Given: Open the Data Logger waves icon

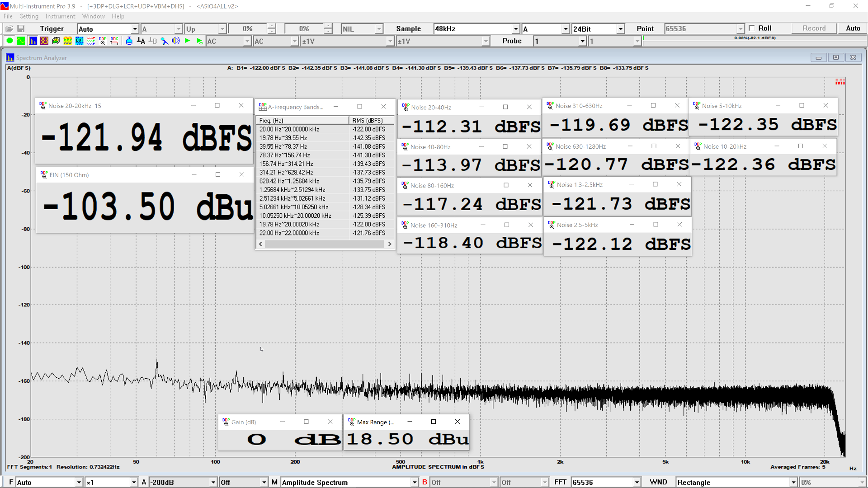Looking at the screenshot, I should (x=91, y=41).
